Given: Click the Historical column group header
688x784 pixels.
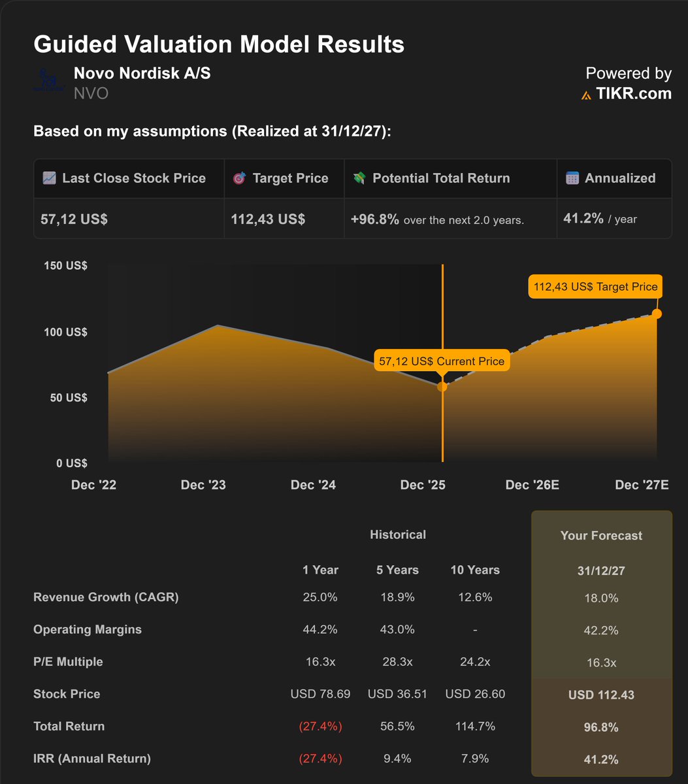Looking at the screenshot, I should click(x=398, y=534).
